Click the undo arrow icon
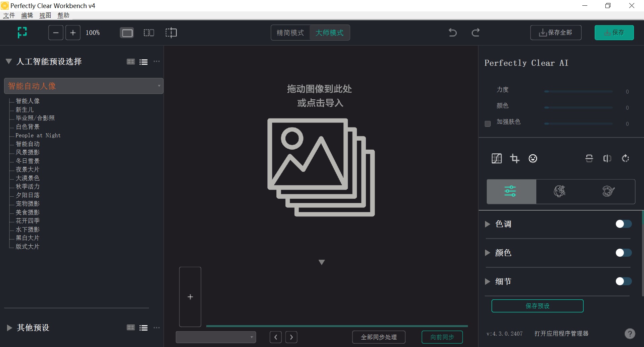 click(x=452, y=33)
